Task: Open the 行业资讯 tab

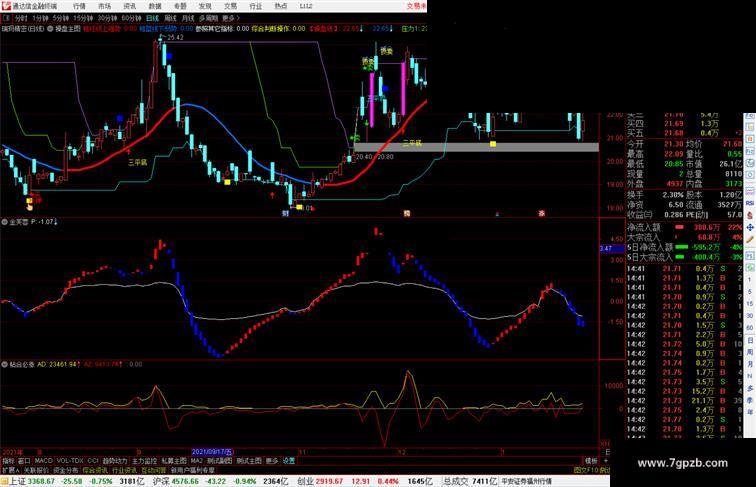Action: coord(124,470)
